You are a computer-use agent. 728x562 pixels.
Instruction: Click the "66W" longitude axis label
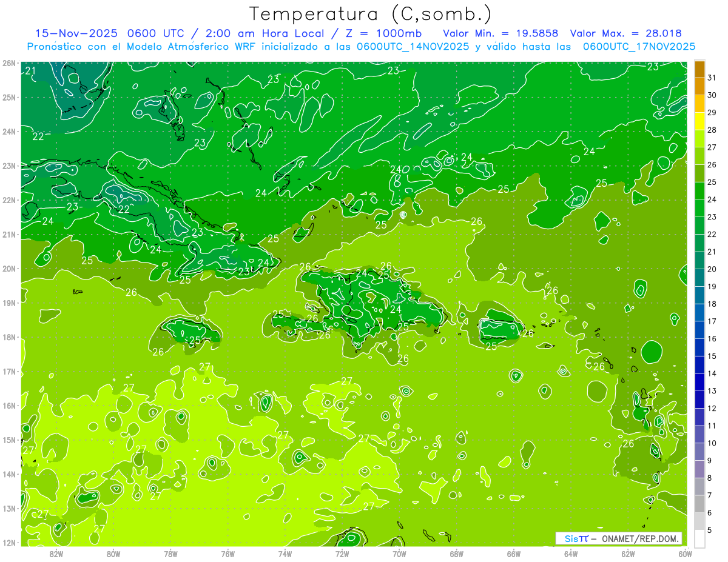point(514,554)
